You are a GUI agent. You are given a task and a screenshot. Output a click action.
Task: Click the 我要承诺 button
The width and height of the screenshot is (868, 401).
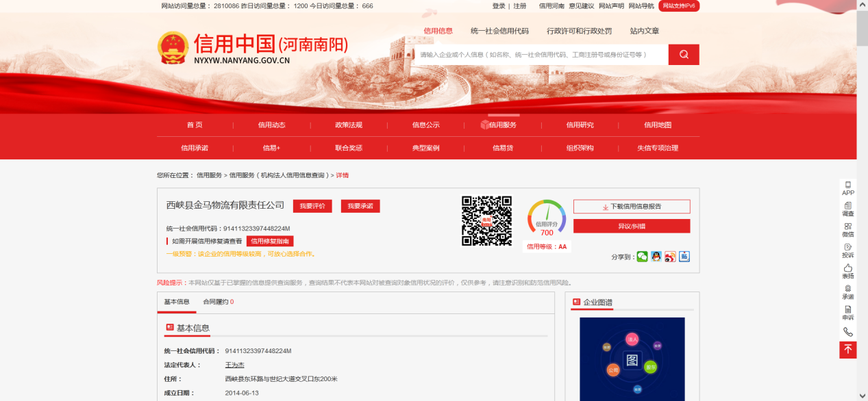click(360, 206)
